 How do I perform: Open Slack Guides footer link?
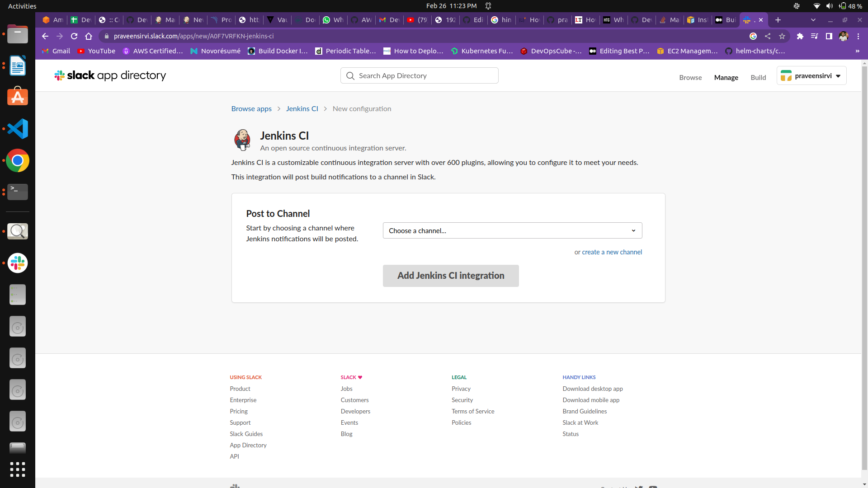246,434
